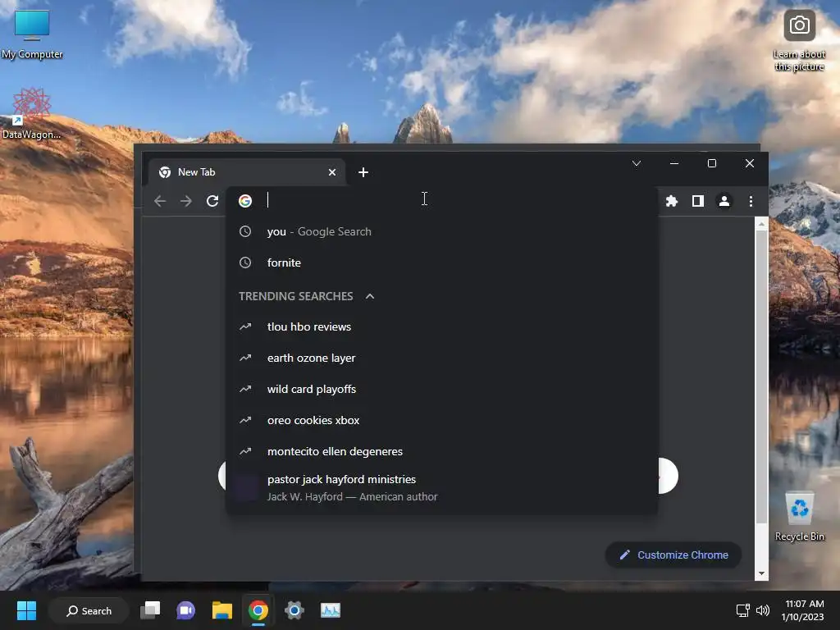The width and height of the screenshot is (840, 630).
Task: Open the Extensions puzzle piece menu
Action: [671, 201]
